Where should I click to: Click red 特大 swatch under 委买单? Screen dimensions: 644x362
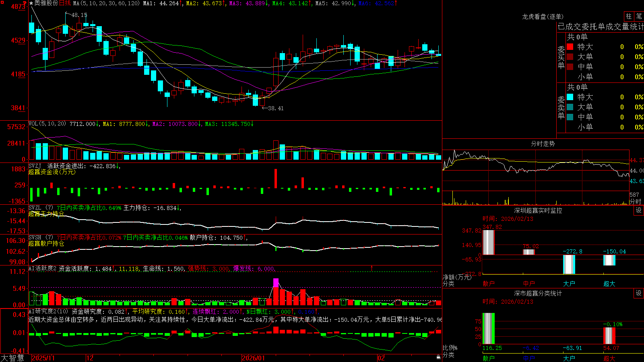(570, 47)
